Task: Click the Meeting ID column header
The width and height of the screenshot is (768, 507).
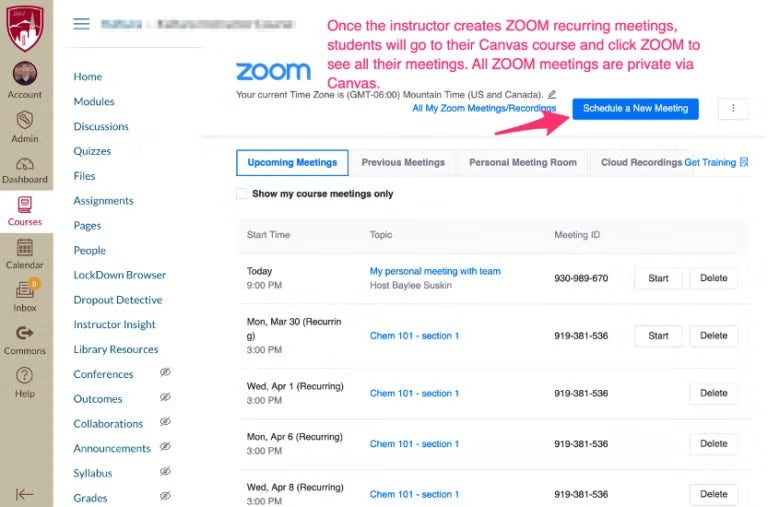Action: 576,235
